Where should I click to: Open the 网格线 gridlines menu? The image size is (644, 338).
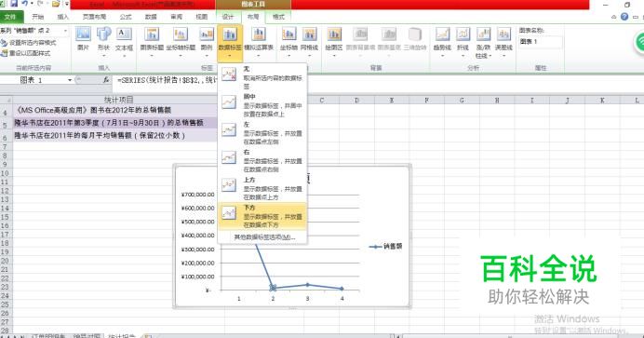point(309,41)
